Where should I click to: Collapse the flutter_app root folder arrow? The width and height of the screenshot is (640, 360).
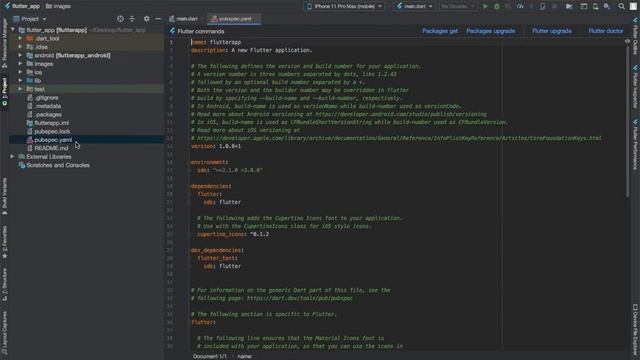[13, 30]
